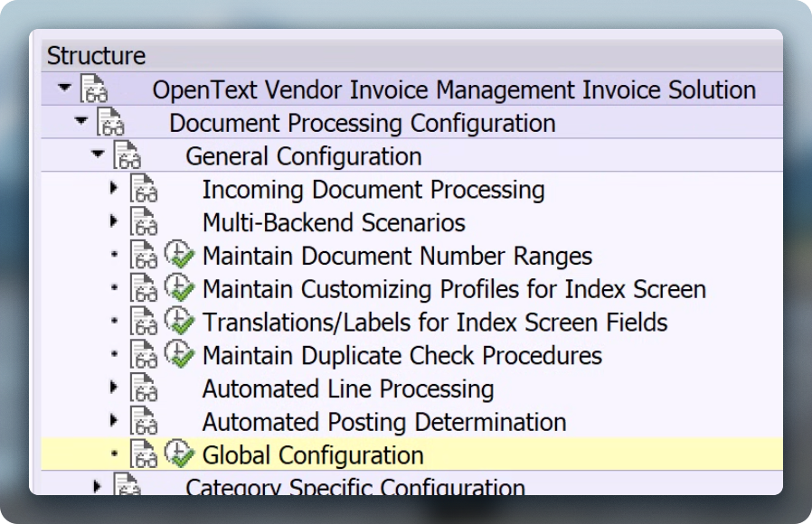Expand the Incoming Document Processing node
The image size is (812, 524).
click(114, 189)
